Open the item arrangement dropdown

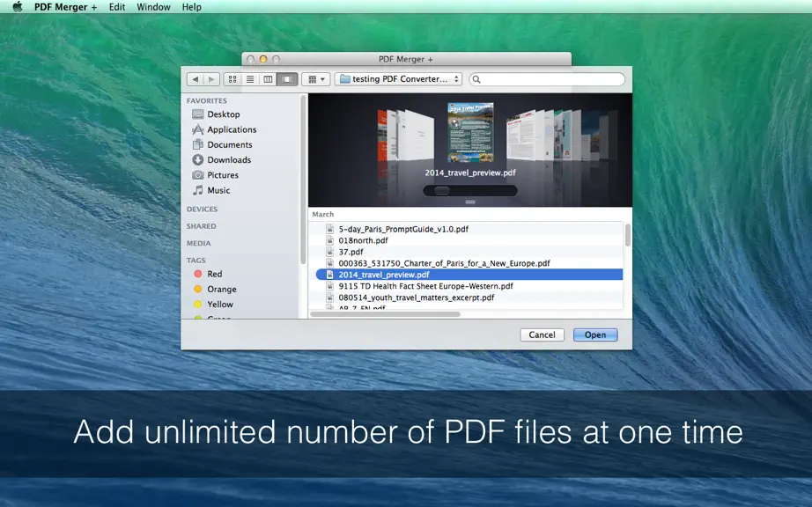click(316, 79)
